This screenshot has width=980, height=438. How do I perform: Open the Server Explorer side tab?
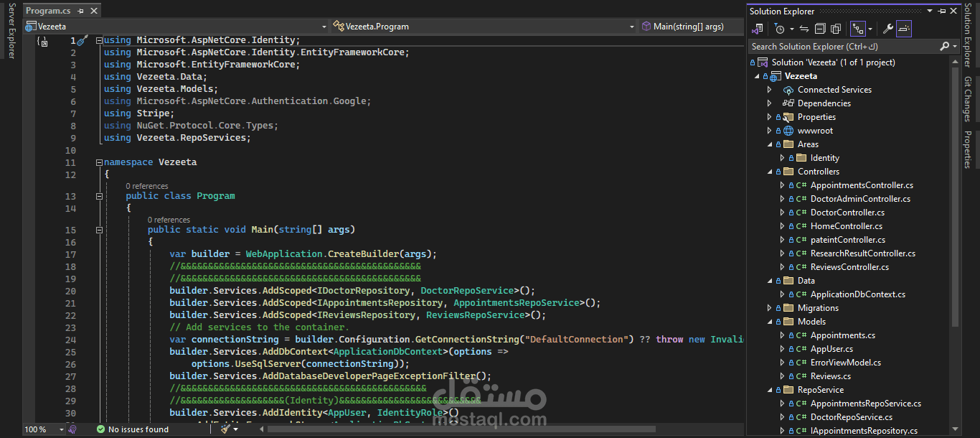(x=11, y=30)
